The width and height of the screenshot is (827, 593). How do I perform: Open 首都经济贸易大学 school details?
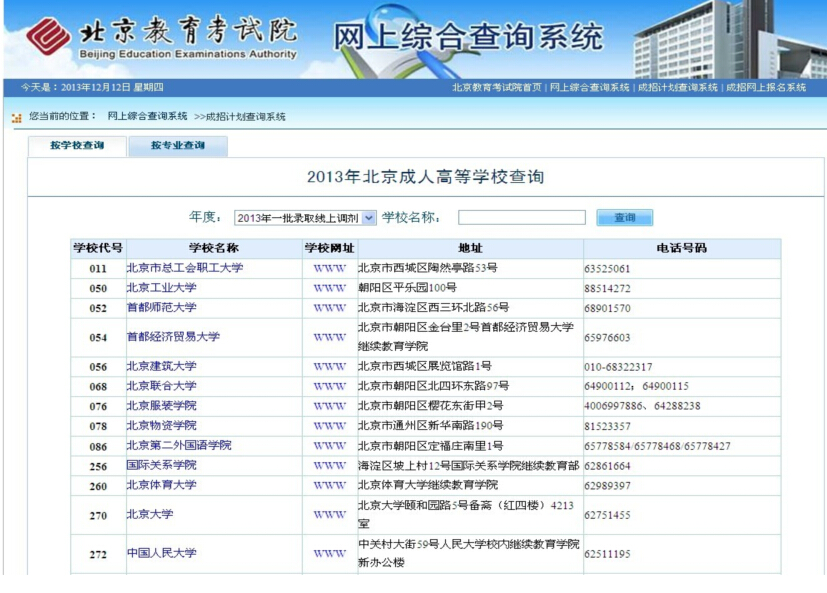[x=173, y=337]
